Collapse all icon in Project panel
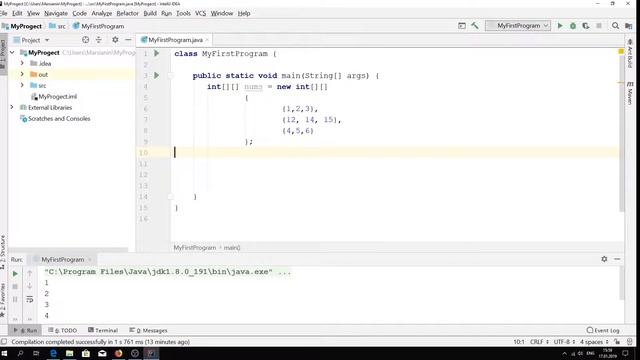This screenshot has width=640, height=360. coord(98,40)
